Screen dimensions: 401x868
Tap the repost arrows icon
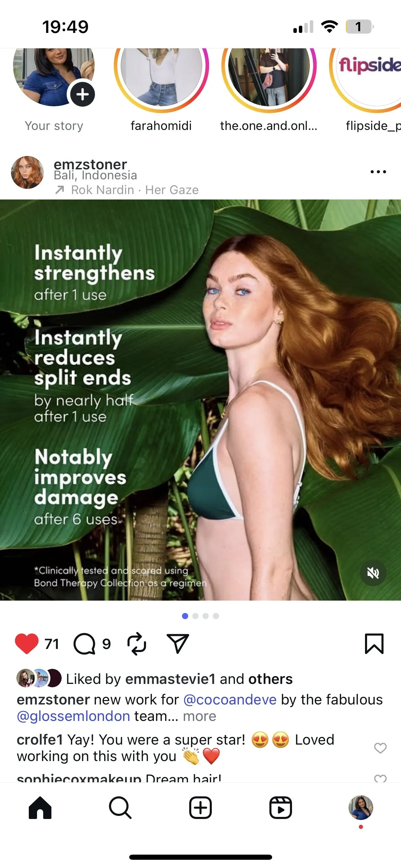pyautogui.click(x=137, y=643)
